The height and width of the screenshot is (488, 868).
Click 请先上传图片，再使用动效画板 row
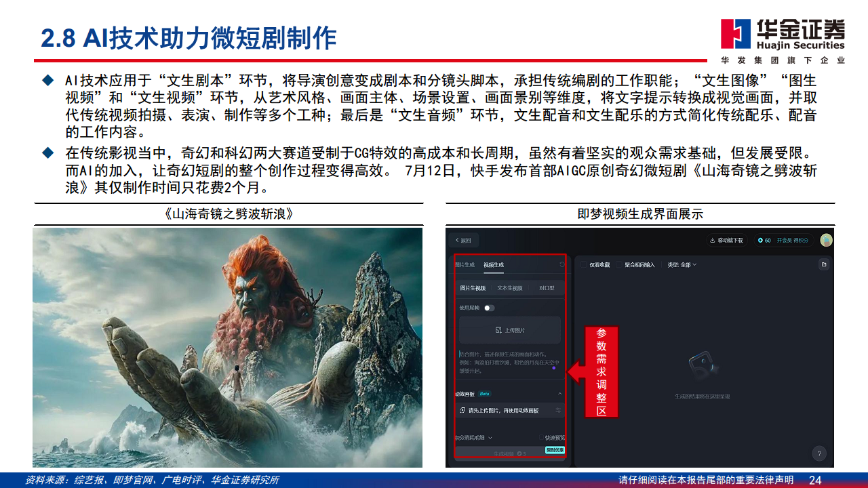tap(510, 411)
